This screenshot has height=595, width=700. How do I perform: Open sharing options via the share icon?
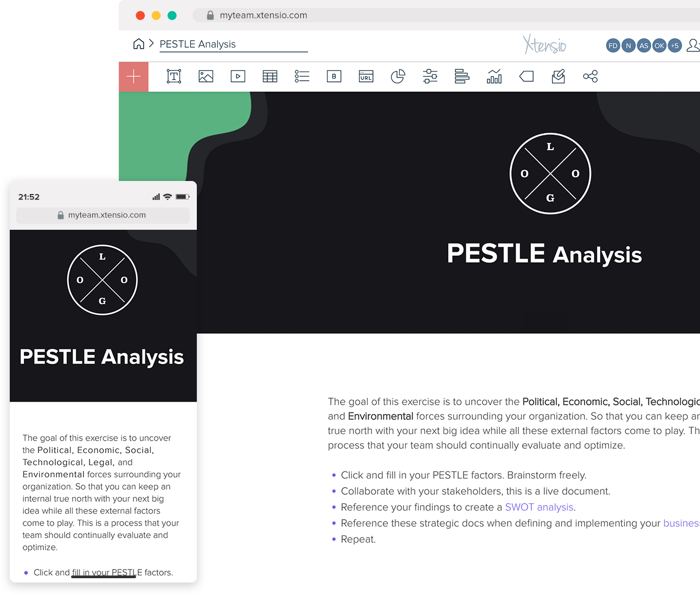pos(590,76)
